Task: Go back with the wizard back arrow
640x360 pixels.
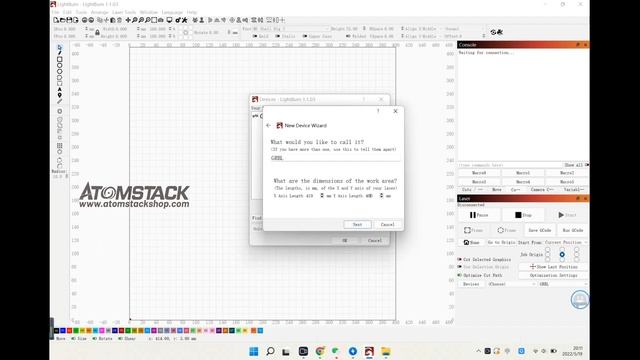Action: (268, 125)
